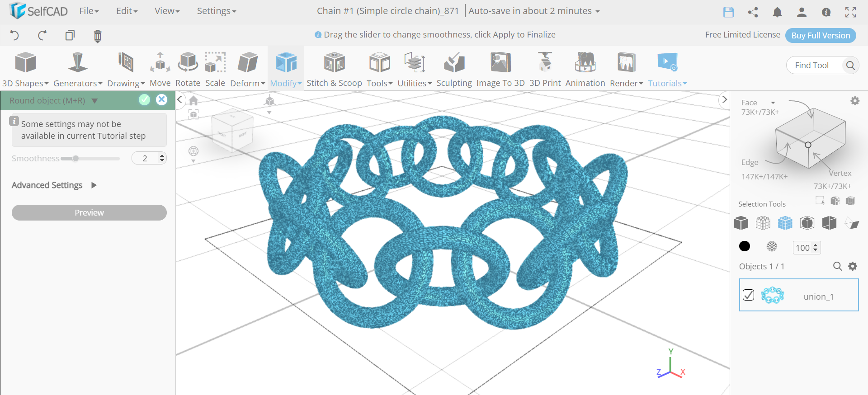Open the Auto-save dropdown arrow
Image resolution: width=868 pixels, height=395 pixels.
click(598, 11)
